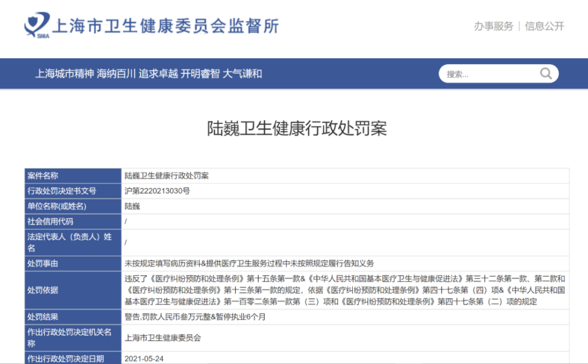The image size is (588, 364).
Task: Click the 上海市卫生健康委员会监督所 site title
Action: [165, 26]
